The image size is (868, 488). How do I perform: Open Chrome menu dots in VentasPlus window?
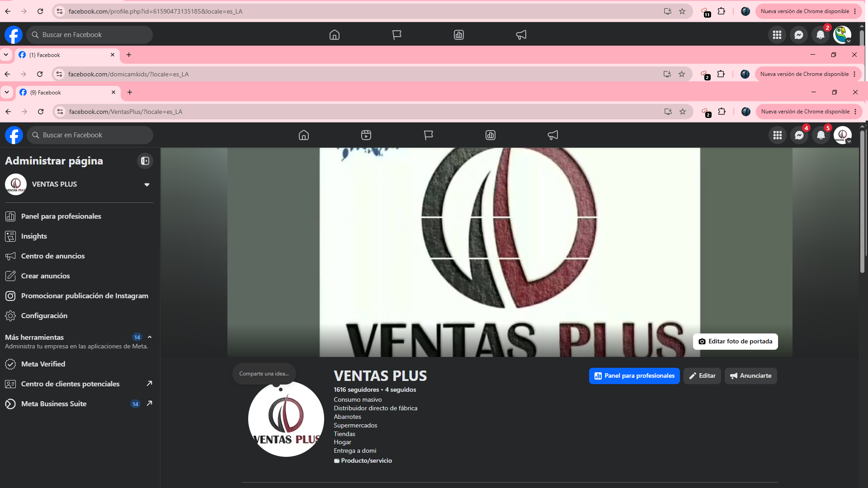[855, 112]
